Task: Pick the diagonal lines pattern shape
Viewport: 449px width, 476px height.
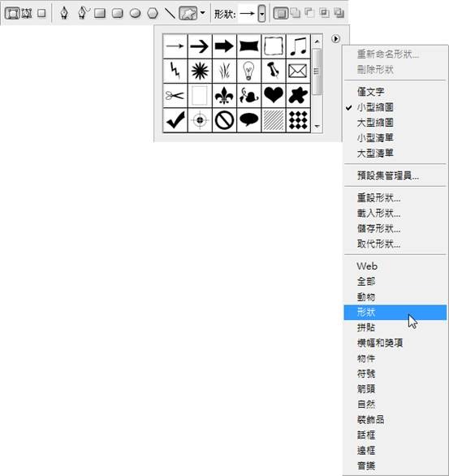Action: pos(274,120)
